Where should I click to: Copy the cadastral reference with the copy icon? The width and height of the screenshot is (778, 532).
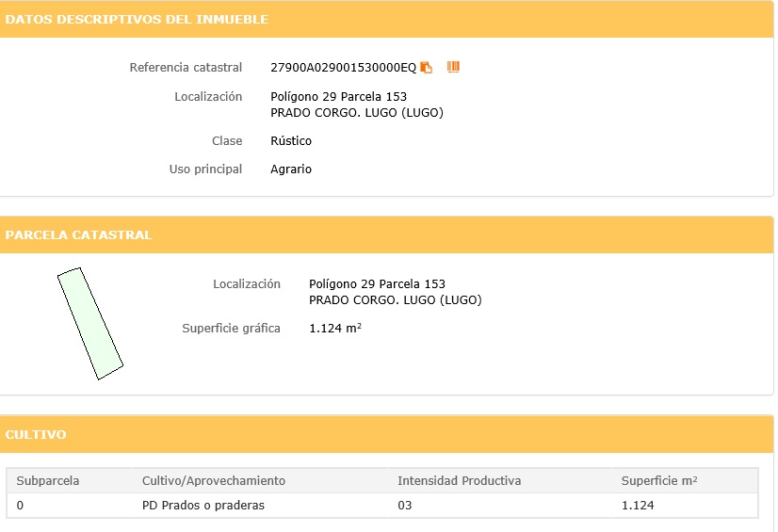[x=427, y=68]
